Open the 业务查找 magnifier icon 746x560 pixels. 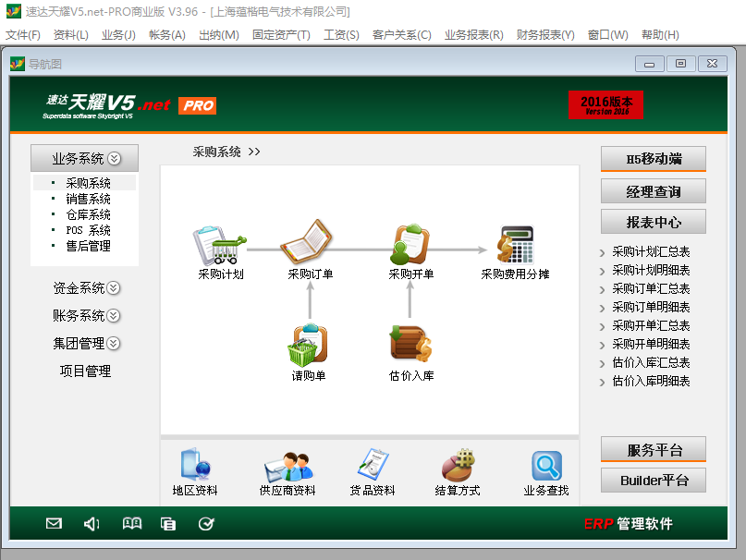(546, 466)
